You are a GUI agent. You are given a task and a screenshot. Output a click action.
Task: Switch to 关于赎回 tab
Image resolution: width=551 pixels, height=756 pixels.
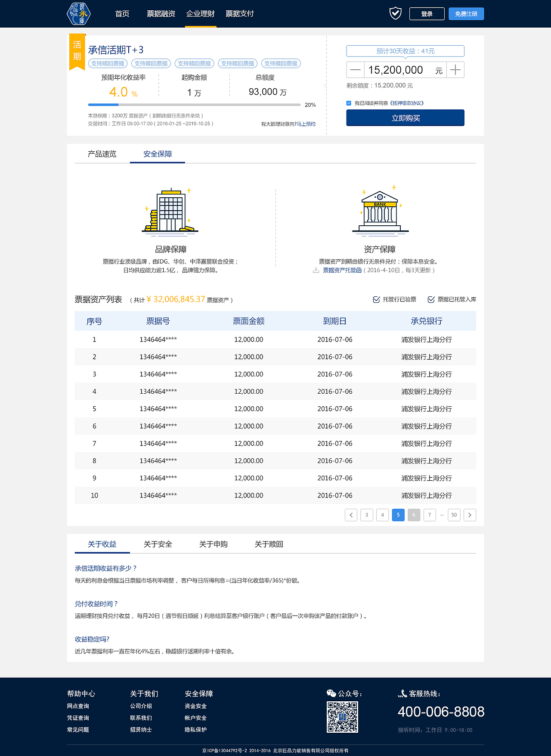269,544
